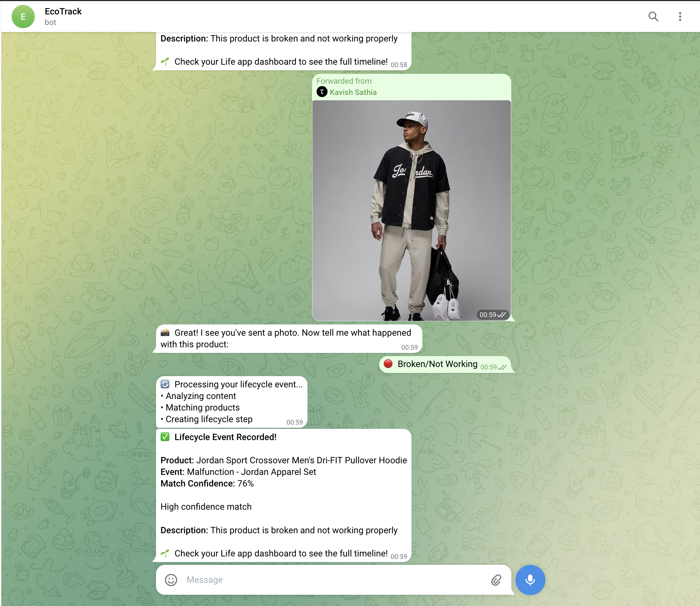Open the forwarded Jordan outfit photo
Image resolution: width=700 pixels, height=606 pixels.
tap(411, 211)
